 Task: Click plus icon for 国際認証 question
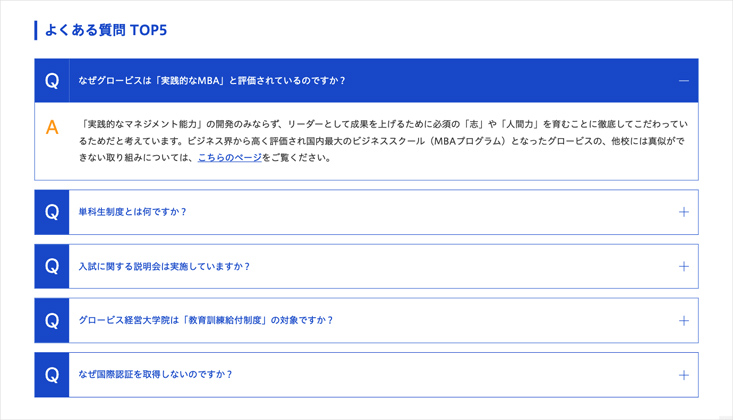(683, 375)
